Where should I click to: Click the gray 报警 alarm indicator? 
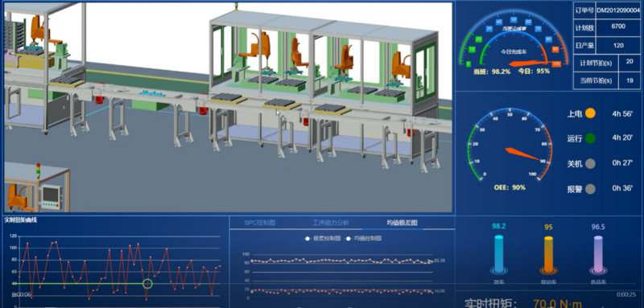tap(590, 189)
